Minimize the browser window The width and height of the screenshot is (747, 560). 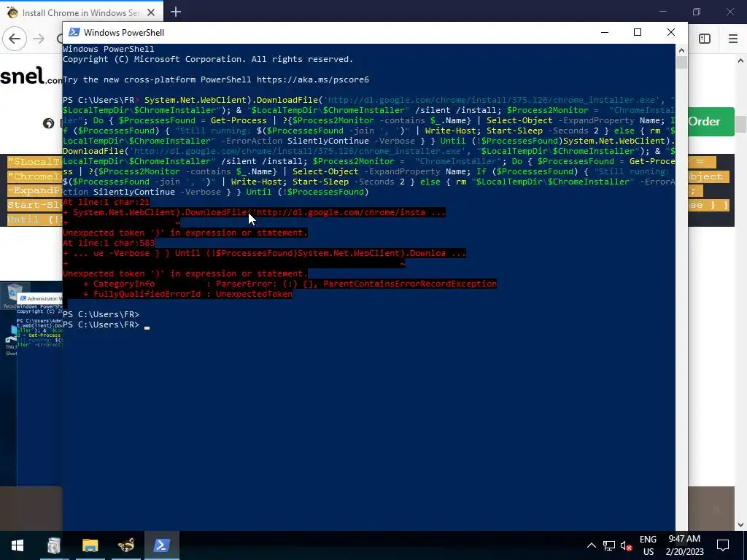(662, 12)
